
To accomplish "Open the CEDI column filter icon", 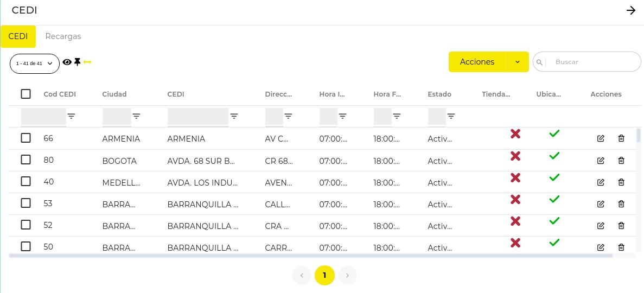I will tap(234, 116).
